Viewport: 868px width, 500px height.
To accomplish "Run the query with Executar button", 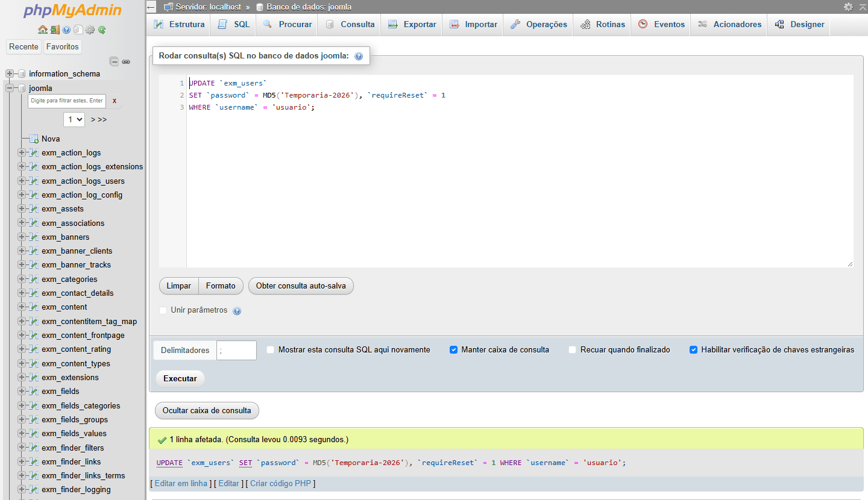I will [x=180, y=378].
